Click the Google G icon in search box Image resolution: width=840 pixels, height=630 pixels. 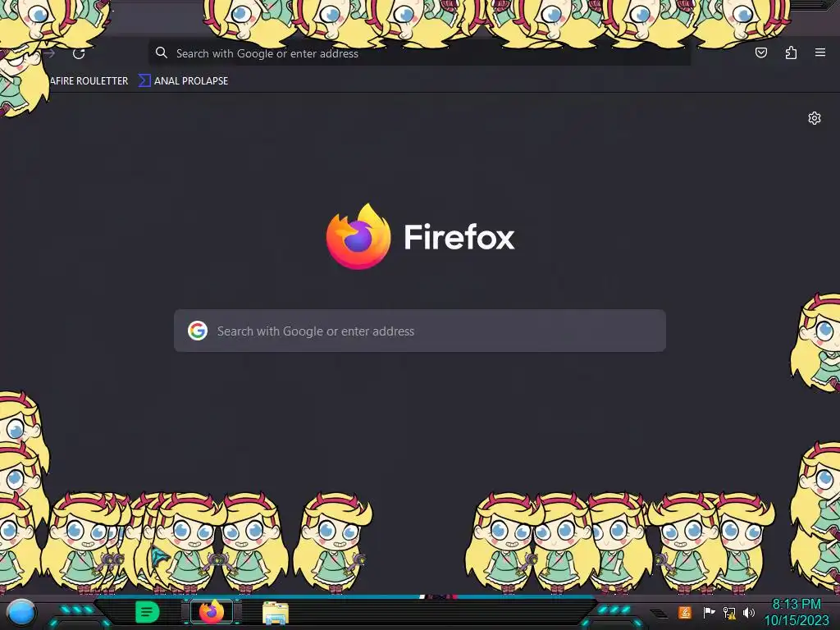coord(198,331)
